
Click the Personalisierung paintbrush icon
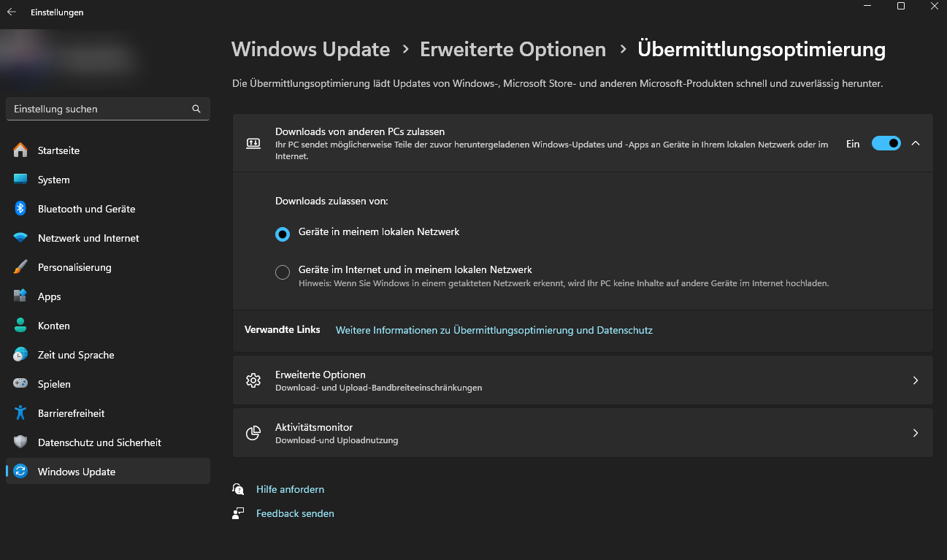(x=20, y=267)
